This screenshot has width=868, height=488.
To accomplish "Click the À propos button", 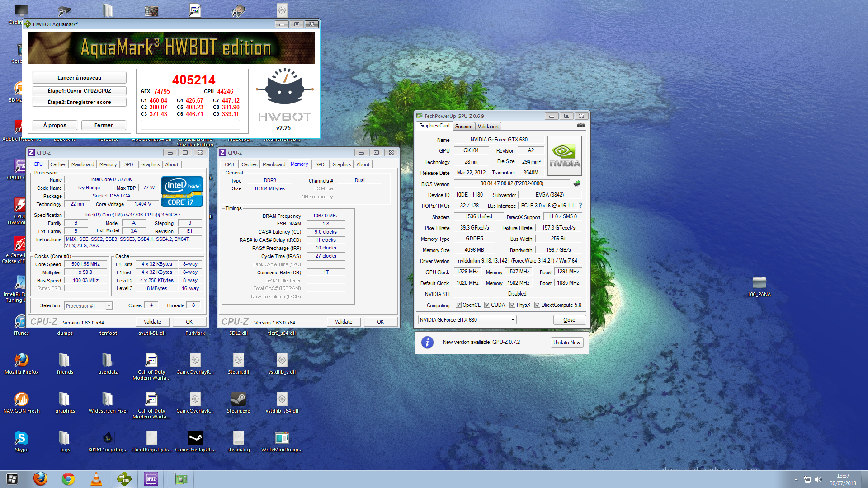I will pyautogui.click(x=55, y=125).
